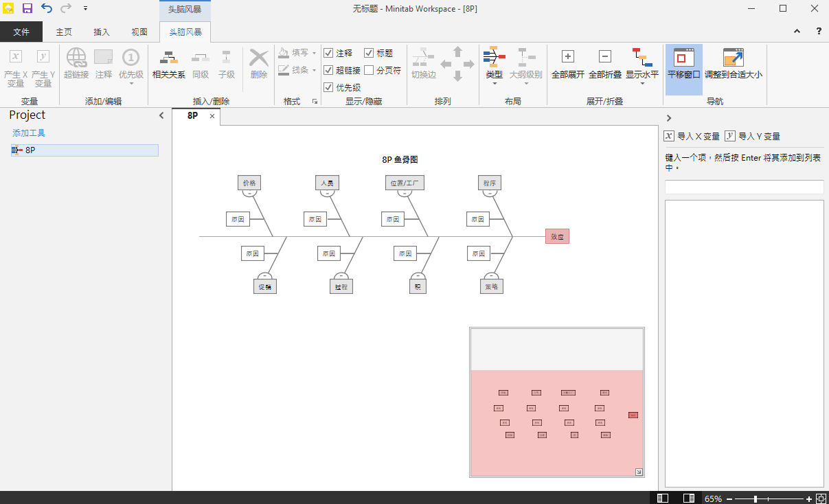Open the 填写 fill dropdown
The width and height of the screenshot is (829, 504).
(x=314, y=53)
